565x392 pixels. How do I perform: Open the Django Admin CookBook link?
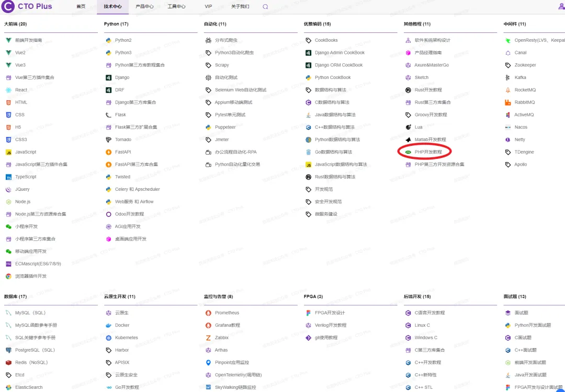pos(340,53)
